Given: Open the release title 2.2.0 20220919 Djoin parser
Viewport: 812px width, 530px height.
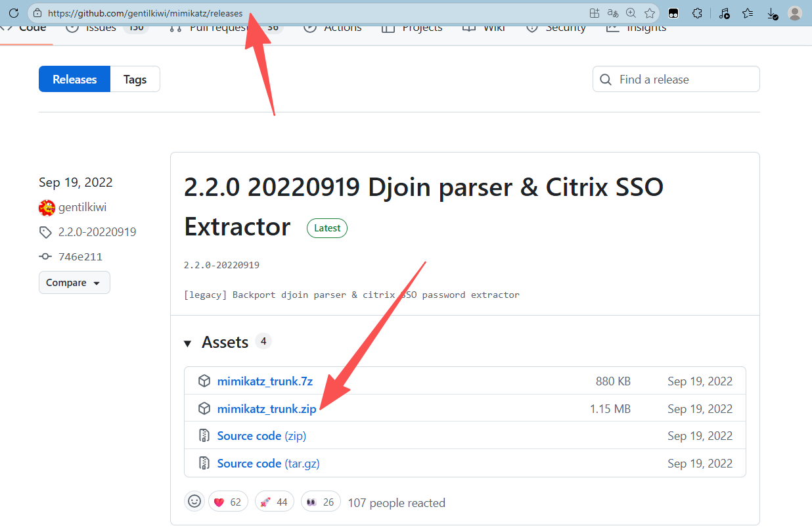Looking at the screenshot, I should (424, 206).
